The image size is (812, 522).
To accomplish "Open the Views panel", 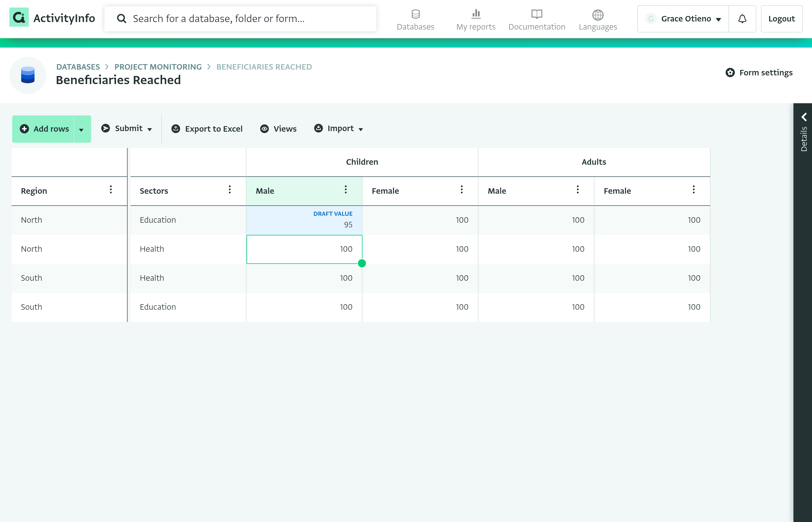I will [279, 129].
